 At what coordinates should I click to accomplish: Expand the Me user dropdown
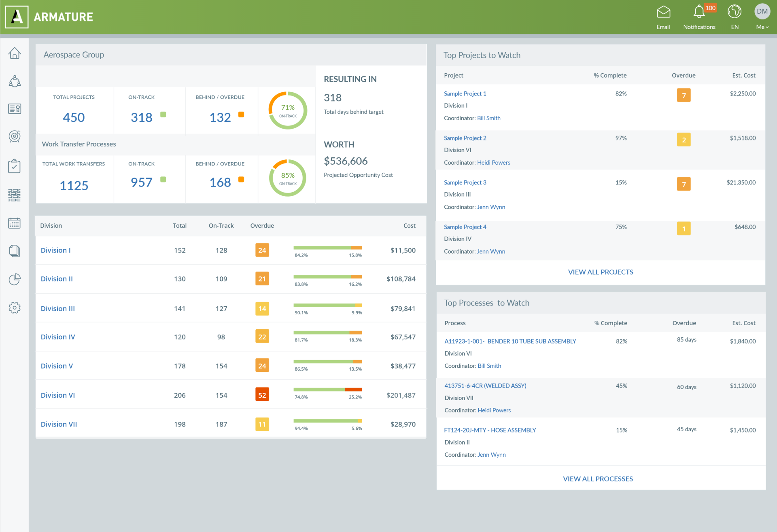(x=762, y=27)
